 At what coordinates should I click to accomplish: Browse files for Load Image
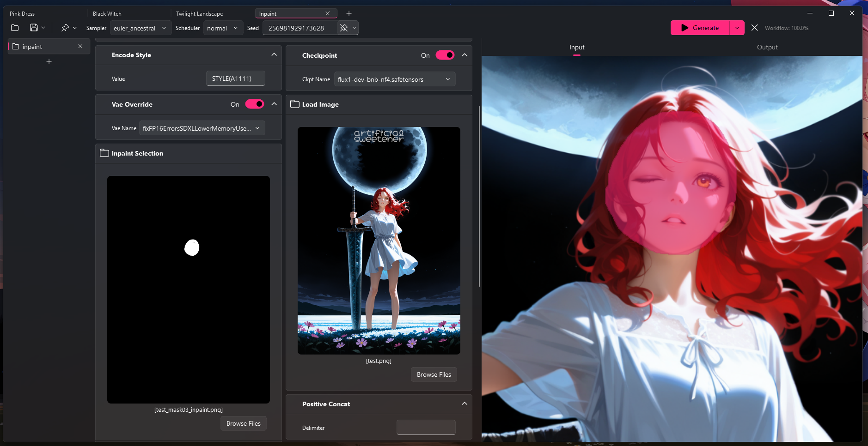pyautogui.click(x=434, y=374)
